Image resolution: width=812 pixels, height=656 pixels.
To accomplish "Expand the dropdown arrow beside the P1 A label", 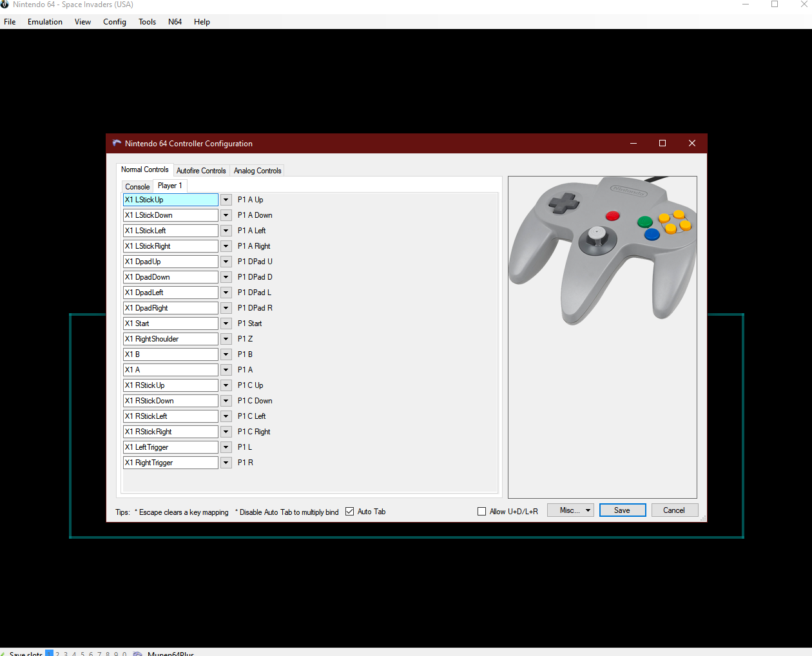I will coord(226,370).
